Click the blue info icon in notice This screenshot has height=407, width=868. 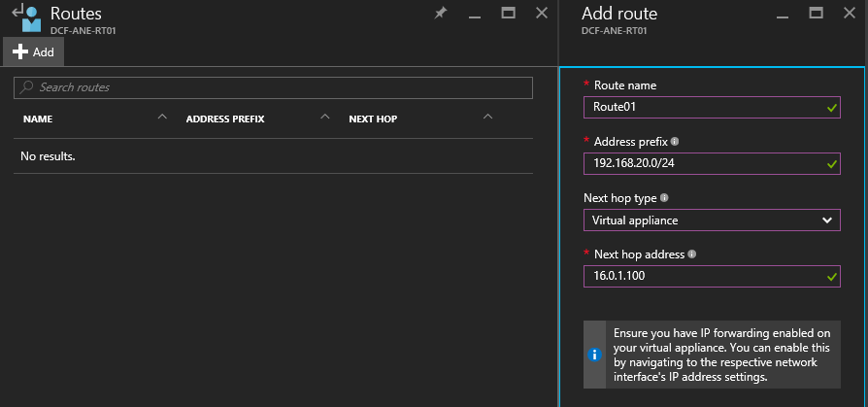coord(596,355)
